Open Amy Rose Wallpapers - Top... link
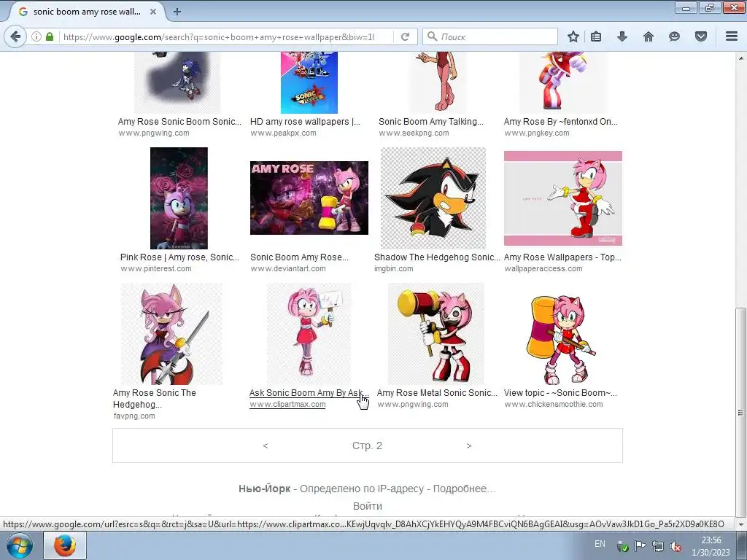The width and height of the screenshot is (747, 560). [562, 257]
